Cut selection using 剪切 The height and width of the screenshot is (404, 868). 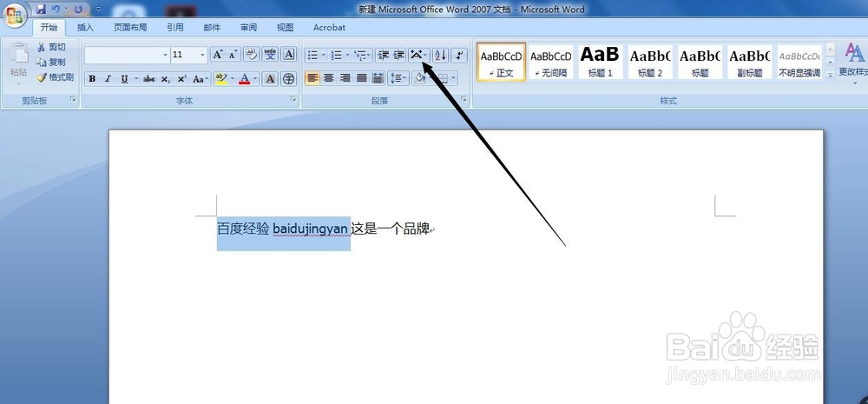51,47
